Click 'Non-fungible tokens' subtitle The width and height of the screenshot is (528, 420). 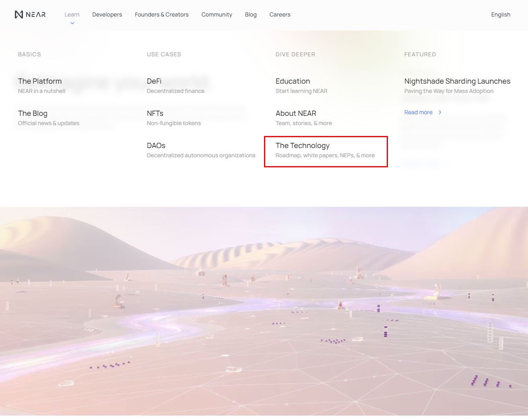click(x=174, y=123)
